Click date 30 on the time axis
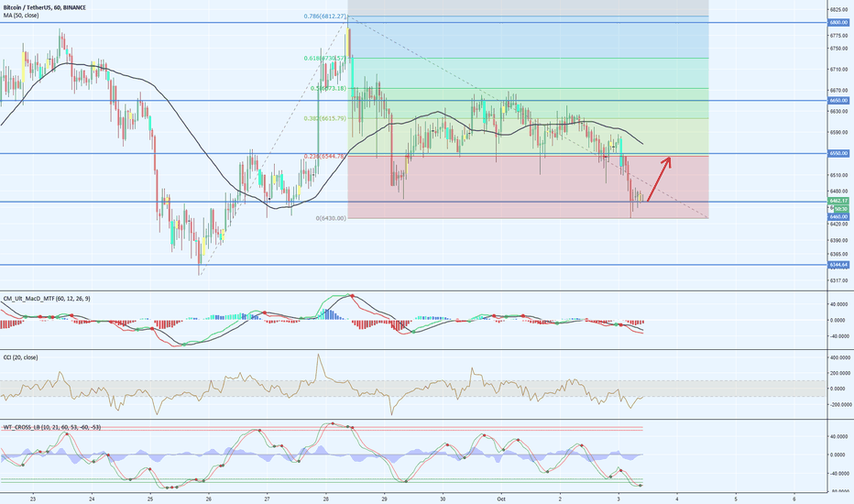The height and width of the screenshot is (504, 854). 443,499
